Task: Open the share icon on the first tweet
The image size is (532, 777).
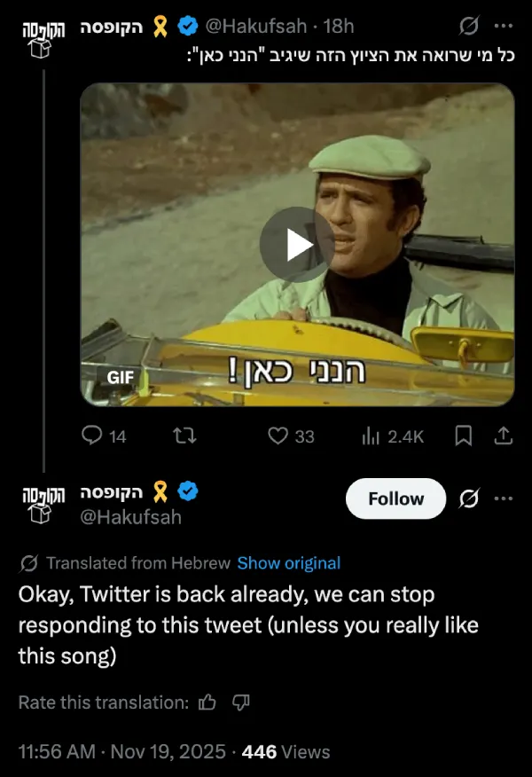Action: tap(504, 436)
